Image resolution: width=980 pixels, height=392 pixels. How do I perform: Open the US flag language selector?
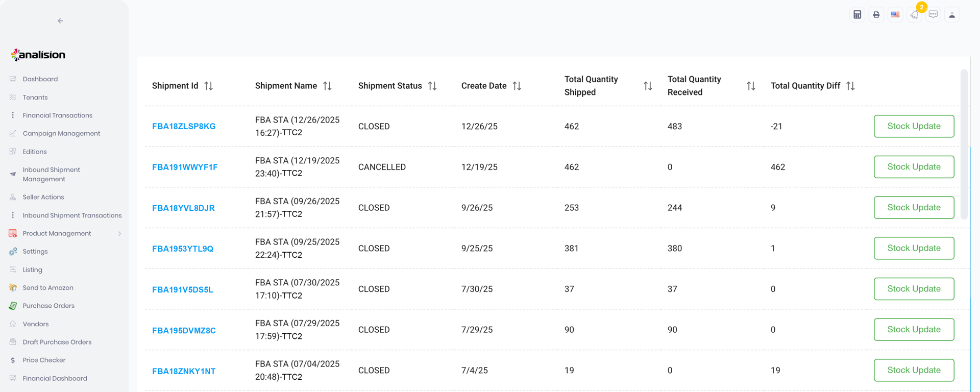(895, 15)
